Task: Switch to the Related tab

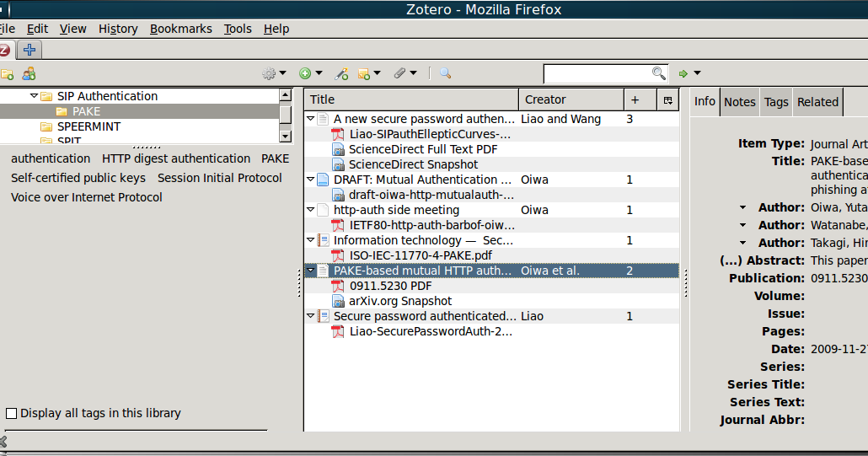Action: pyautogui.click(x=817, y=102)
